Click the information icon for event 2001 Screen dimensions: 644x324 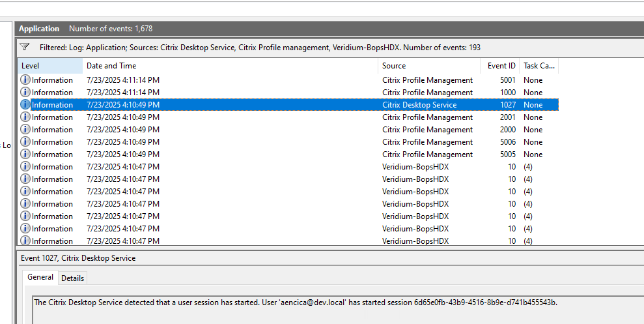click(25, 117)
